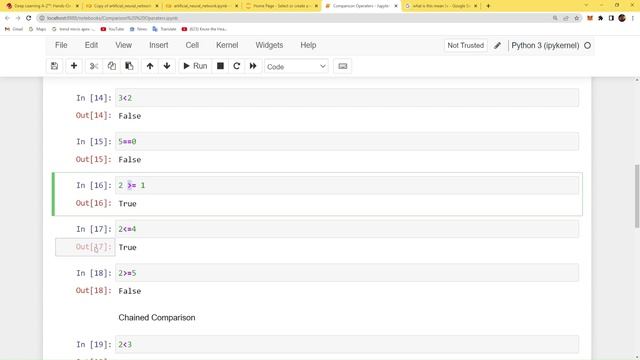Bookmark this page with star icon
The height and width of the screenshot is (360, 640).
(x=576, y=18)
